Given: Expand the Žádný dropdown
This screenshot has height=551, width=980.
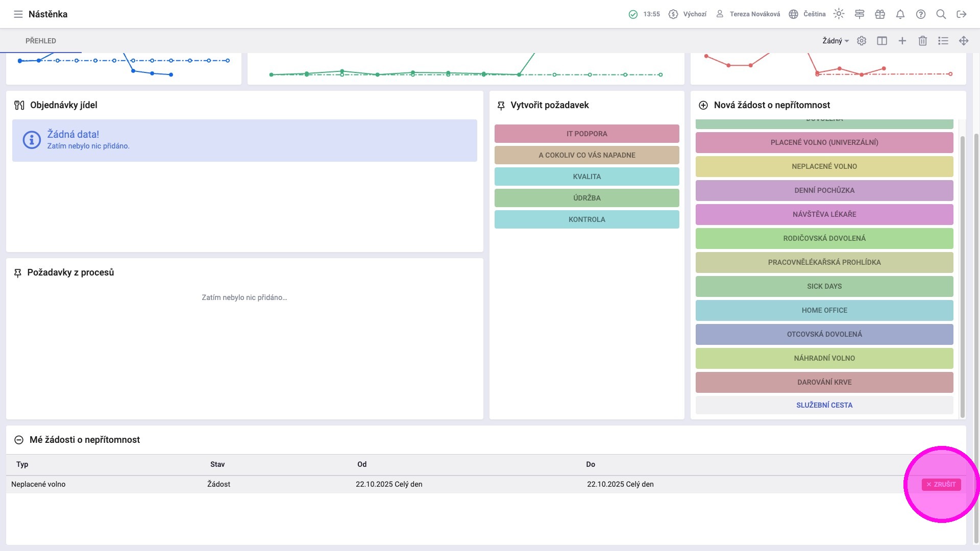Looking at the screenshot, I should [x=836, y=41].
